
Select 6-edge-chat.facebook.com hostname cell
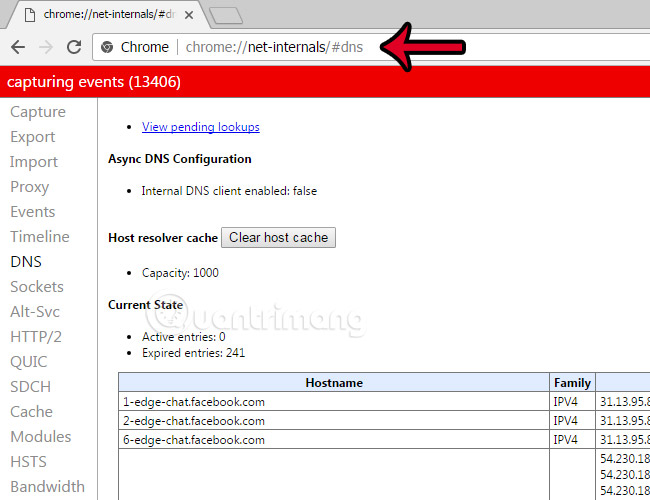coord(334,439)
